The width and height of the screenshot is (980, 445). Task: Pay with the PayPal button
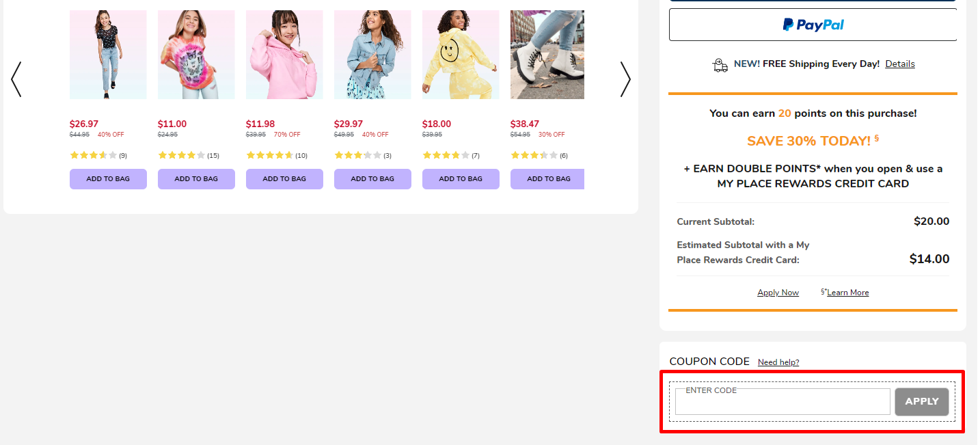(813, 25)
